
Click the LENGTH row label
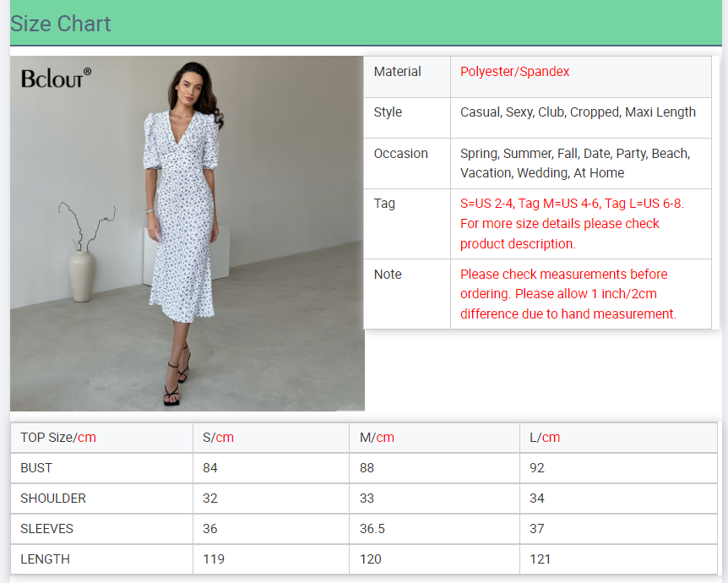point(45,559)
